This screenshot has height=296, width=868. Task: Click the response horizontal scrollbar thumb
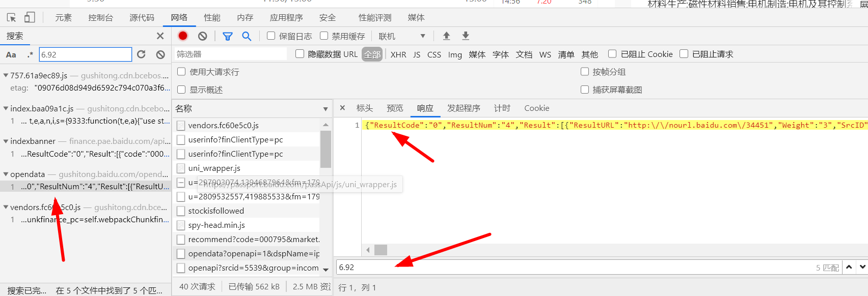[381, 250]
